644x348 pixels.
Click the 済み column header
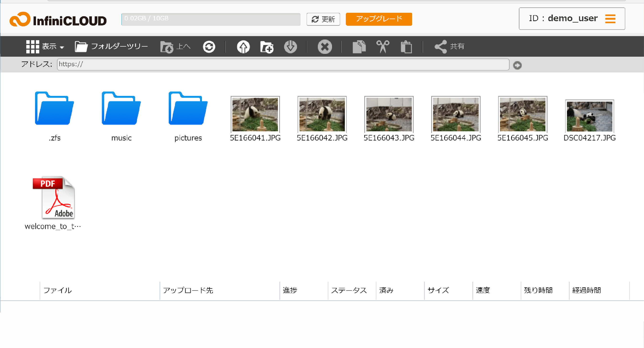pos(400,290)
